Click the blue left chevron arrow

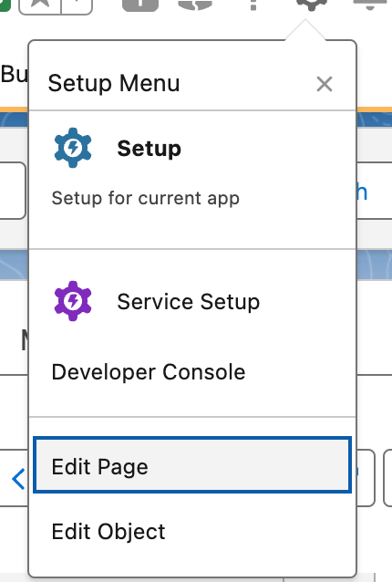point(18,478)
